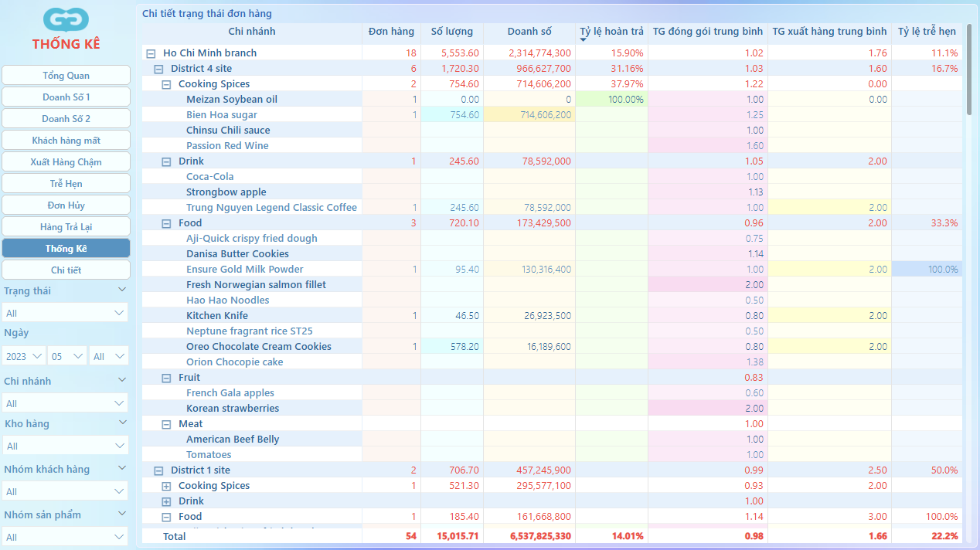This screenshot has height=550, width=980.
Task: Collapse the Nhóm sản phẩm filter chevron
Action: (121, 514)
